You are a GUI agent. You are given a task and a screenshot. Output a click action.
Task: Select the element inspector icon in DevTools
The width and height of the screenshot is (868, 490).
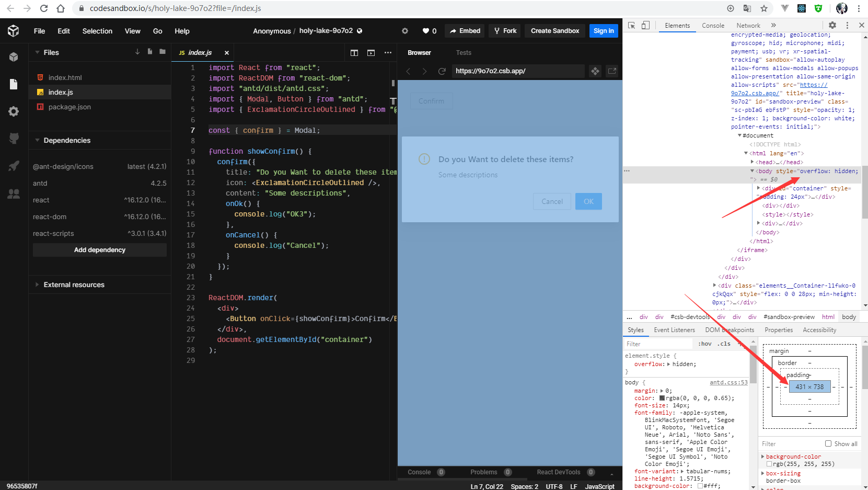632,25
